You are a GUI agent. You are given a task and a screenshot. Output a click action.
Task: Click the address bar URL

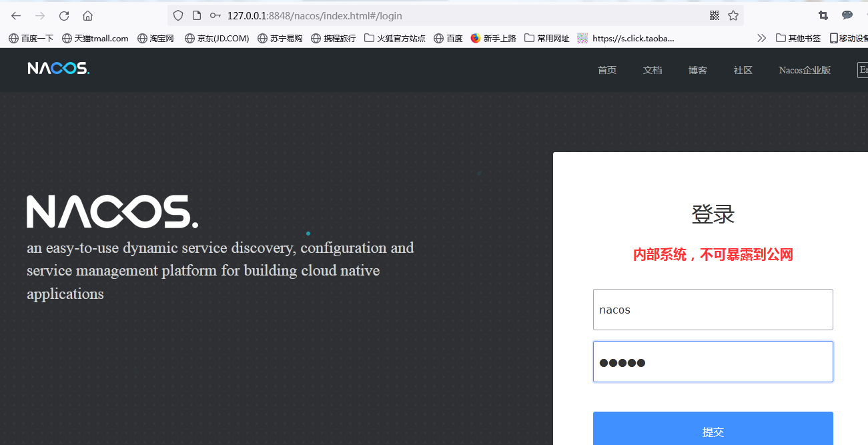315,15
